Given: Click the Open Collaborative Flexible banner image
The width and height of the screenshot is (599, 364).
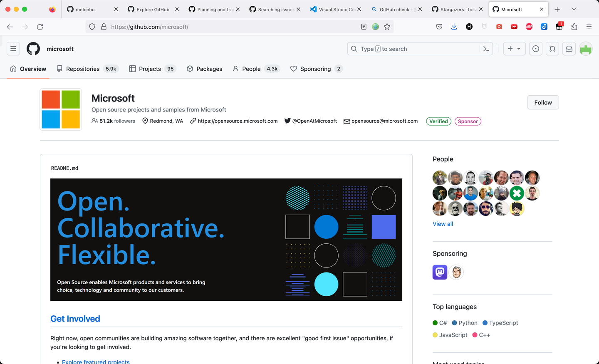Looking at the screenshot, I should (226, 240).
